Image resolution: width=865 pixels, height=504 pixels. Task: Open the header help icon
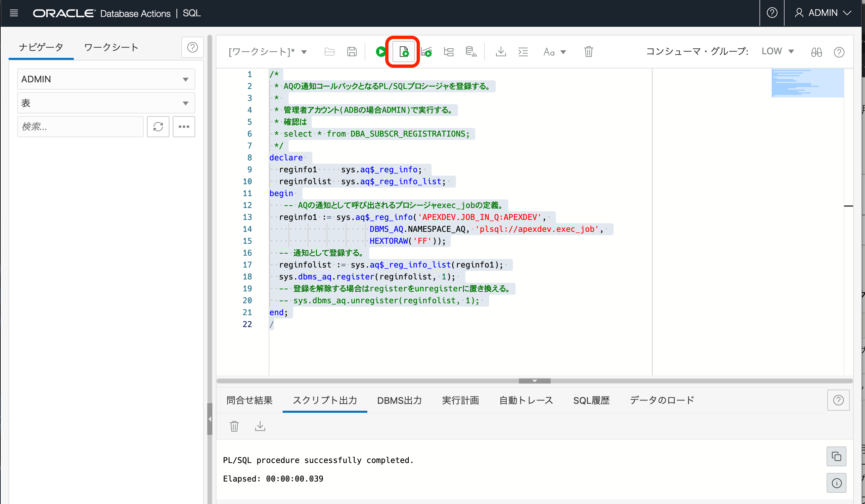coord(772,13)
